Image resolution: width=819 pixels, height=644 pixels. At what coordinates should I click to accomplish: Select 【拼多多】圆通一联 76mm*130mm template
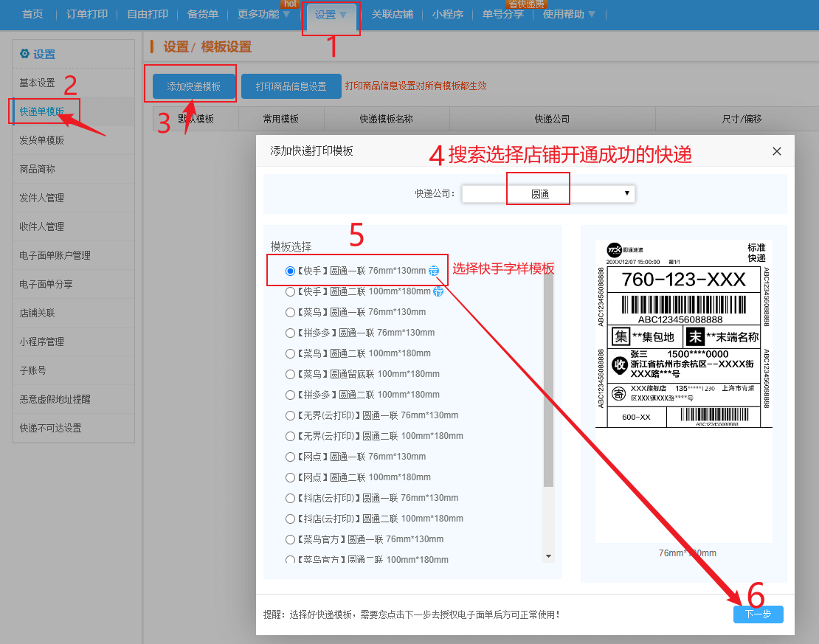[290, 333]
